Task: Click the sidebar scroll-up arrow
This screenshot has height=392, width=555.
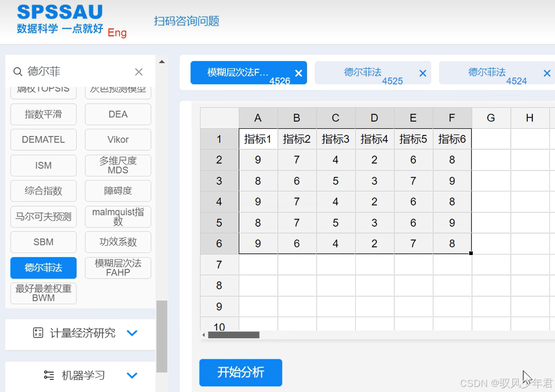Action: (x=162, y=62)
